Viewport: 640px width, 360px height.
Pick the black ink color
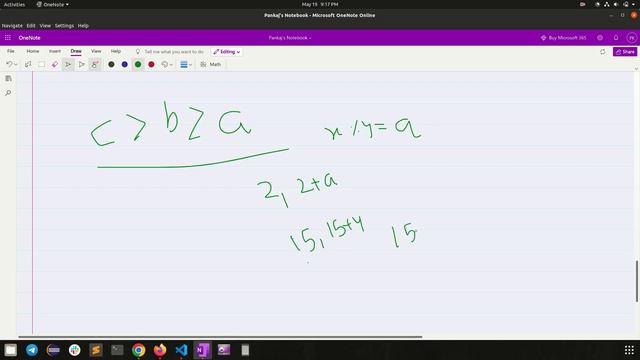pos(111,64)
